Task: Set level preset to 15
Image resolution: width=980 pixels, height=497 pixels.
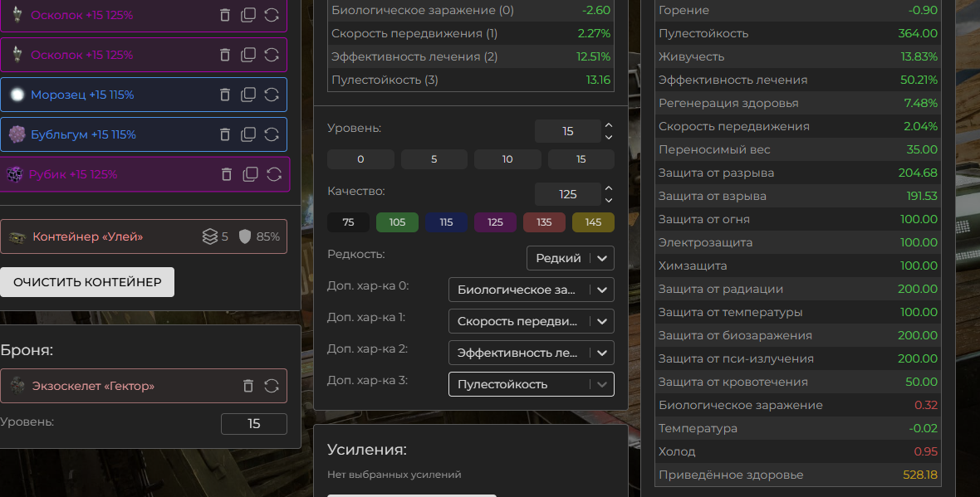Action: 581,159
